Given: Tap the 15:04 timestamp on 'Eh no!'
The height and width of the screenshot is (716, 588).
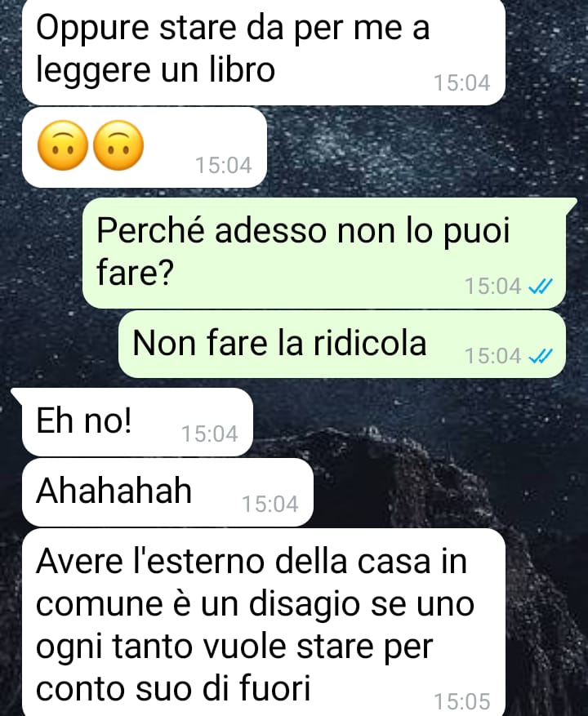Looking at the screenshot, I should coord(210,434).
